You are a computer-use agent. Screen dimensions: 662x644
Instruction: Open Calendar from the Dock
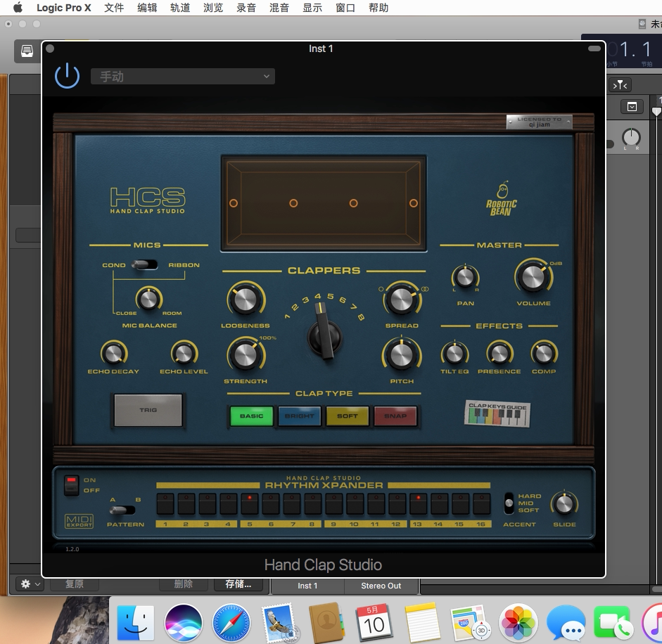click(374, 624)
